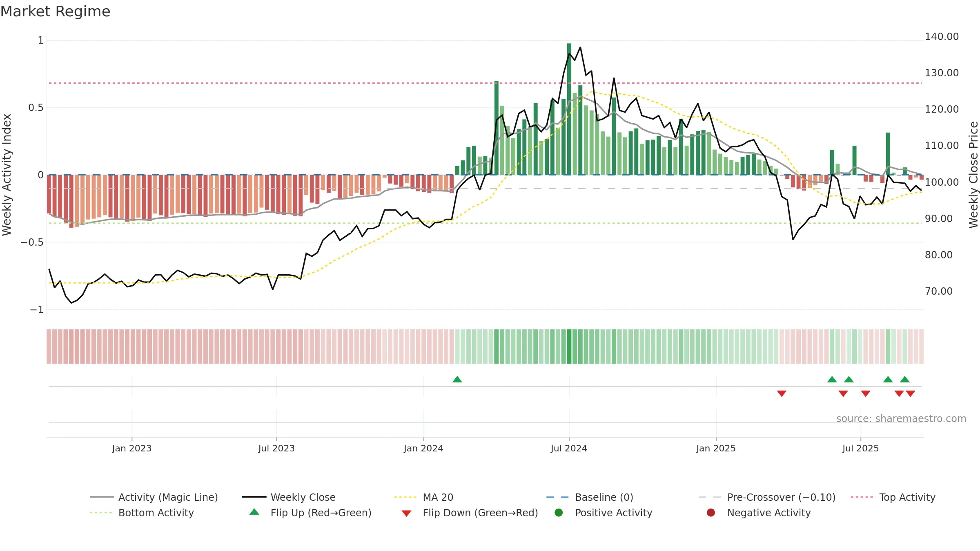Click the Jan 2024 x-axis label

click(x=423, y=448)
